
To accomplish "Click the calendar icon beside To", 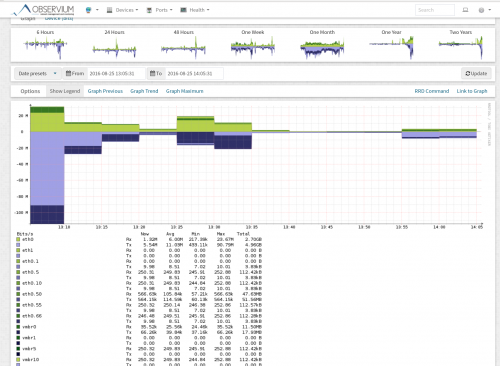I will (153, 73).
